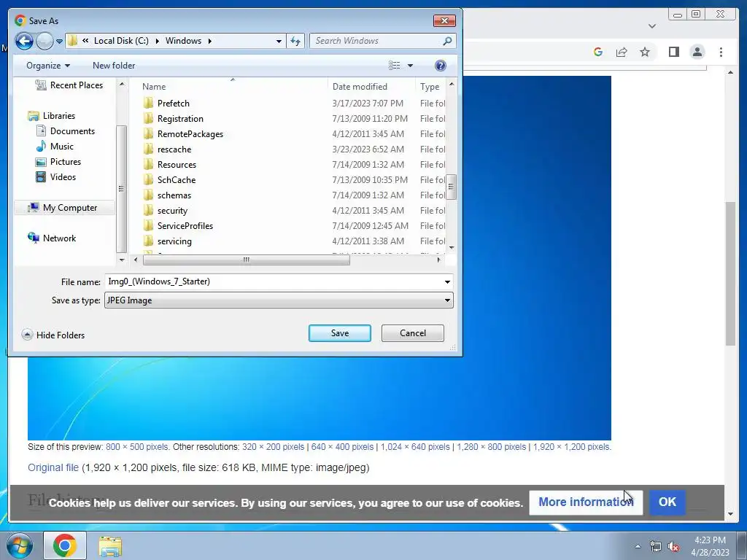
Task: Click volume muted icon in system tray
Action: [x=673, y=547]
